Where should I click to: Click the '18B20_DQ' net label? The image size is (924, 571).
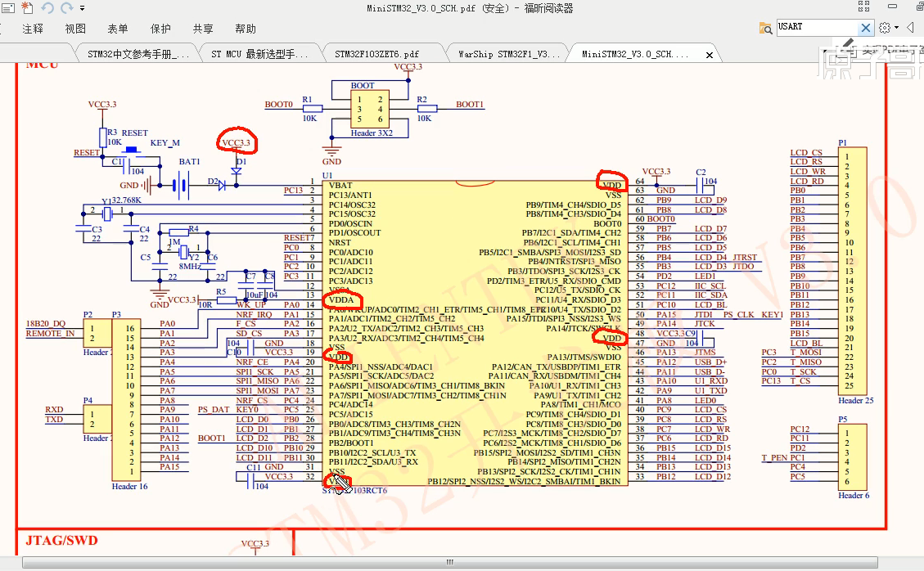(46, 323)
